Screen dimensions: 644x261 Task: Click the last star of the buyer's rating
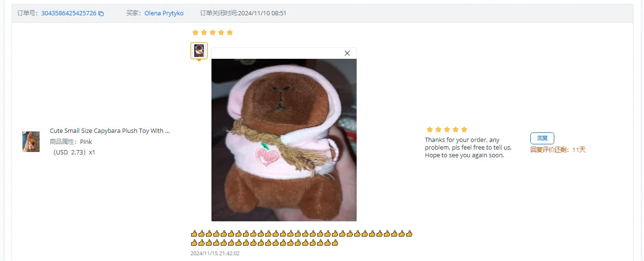tap(230, 33)
